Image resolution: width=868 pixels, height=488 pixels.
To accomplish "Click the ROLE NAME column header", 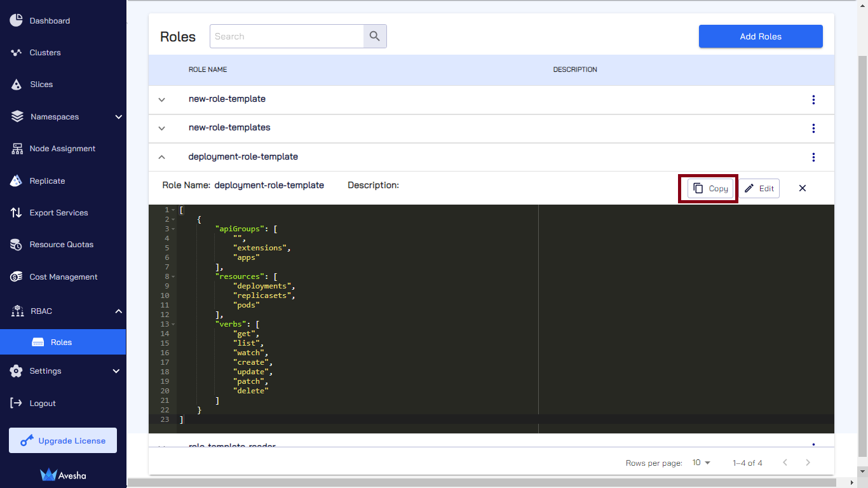I will 208,69.
